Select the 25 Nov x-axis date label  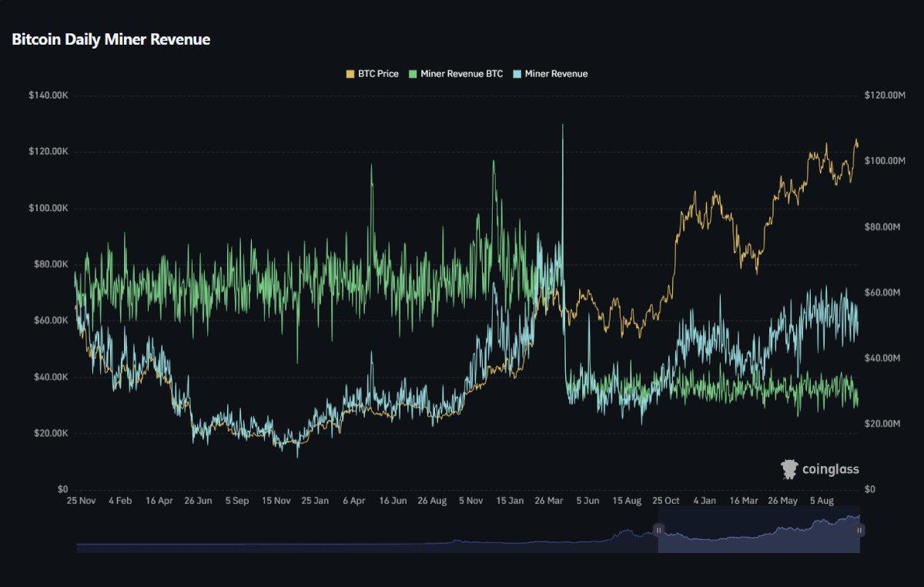tap(81, 501)
